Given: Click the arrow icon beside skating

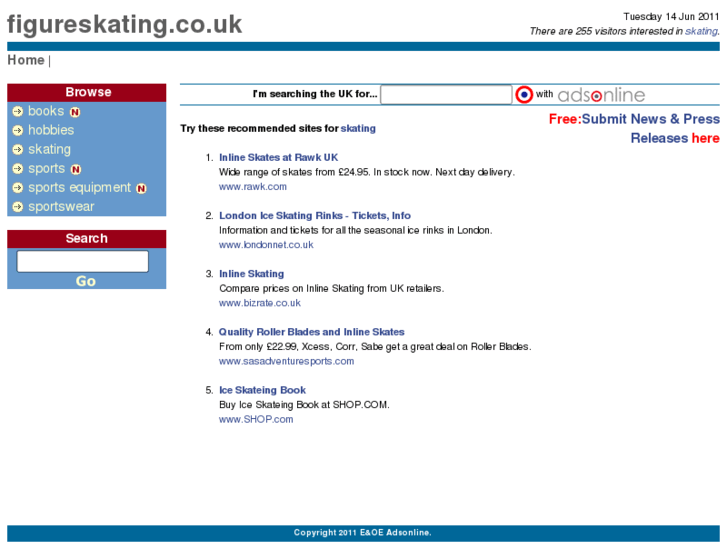Looking at the screenshot, I should (18, 149).
